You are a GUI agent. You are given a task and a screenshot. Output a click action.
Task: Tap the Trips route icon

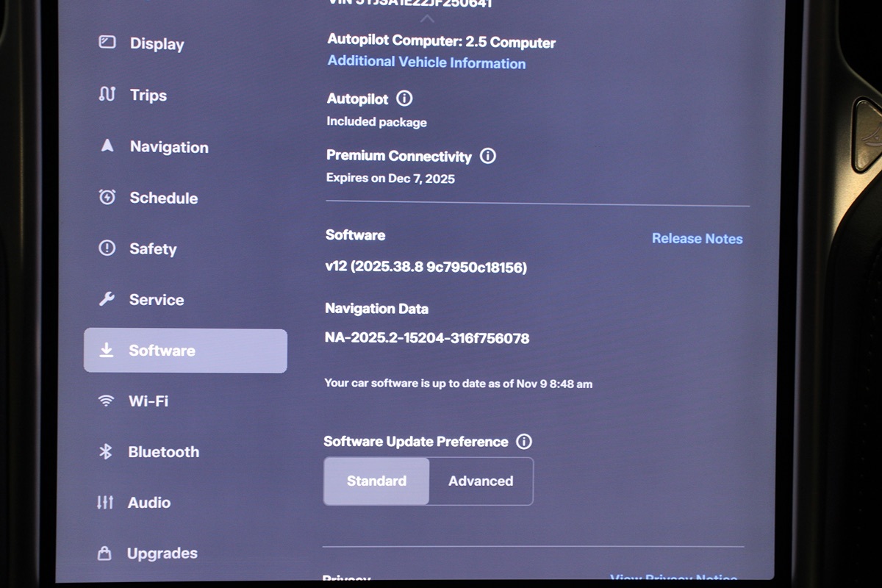point(107,95)
